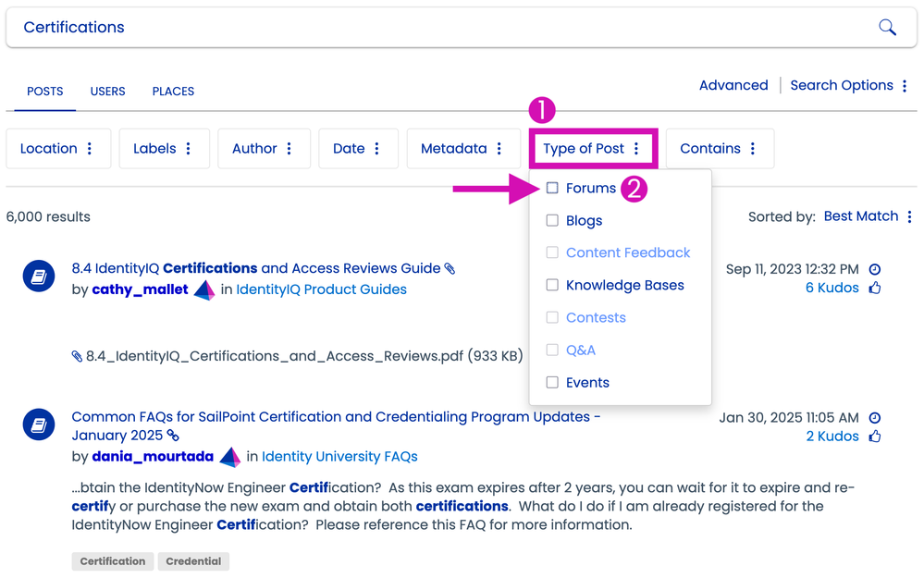Open the dania_mourtada author profile link
Image resolution: width=924 pixels, height=578 pixels.
tap(153, 457)
